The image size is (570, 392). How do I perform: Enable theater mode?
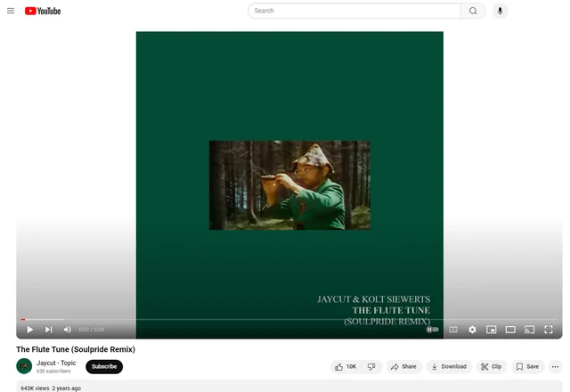tap(510, 330)
